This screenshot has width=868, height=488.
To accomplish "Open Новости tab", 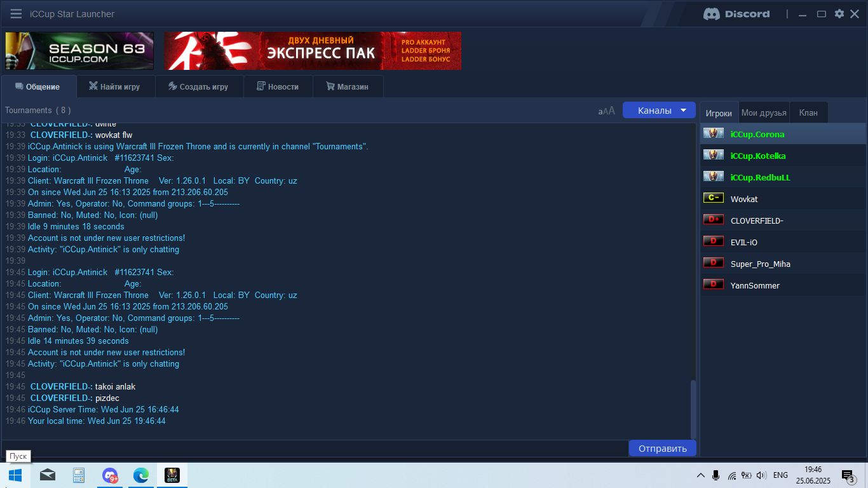I will click(x=278, y=86).
